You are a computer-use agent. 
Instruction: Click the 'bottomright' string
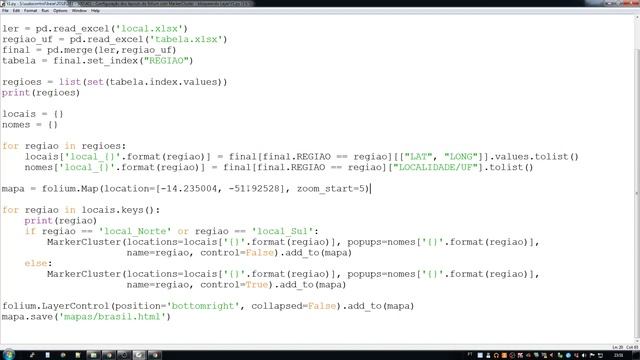tap(203, 306)
